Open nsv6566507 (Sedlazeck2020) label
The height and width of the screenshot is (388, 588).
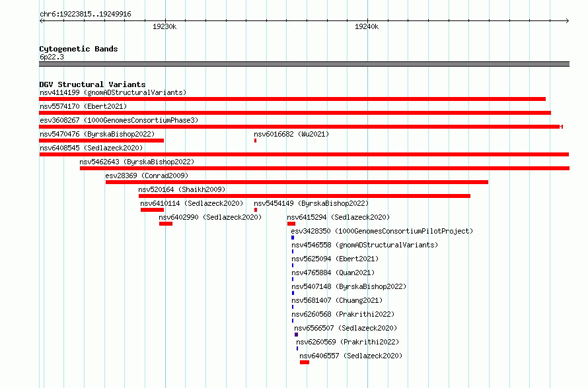pyautogui.click(x=346, y=328)
